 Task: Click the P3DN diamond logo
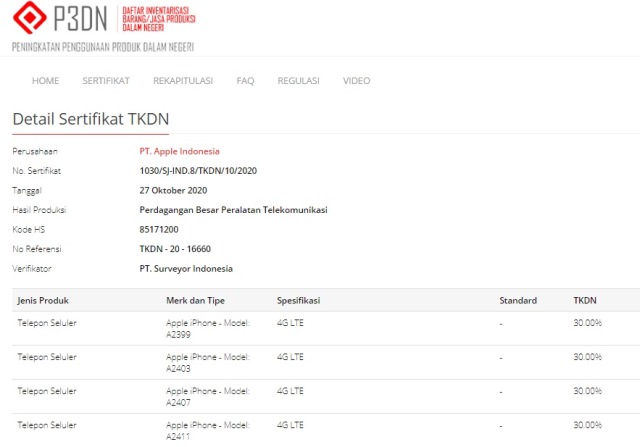30,17
